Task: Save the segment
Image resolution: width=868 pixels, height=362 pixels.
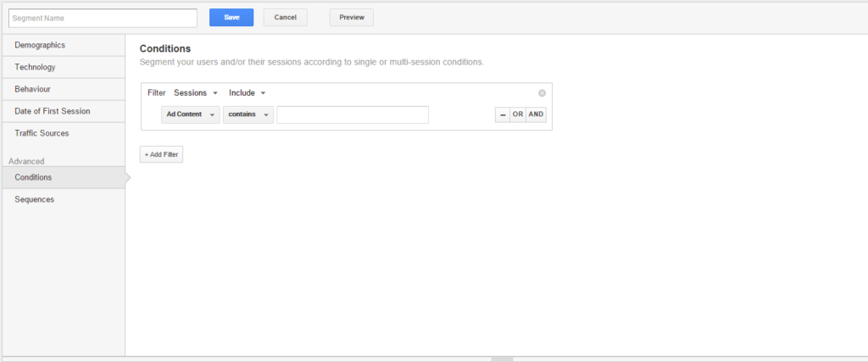Action: [x=231, y=18]
